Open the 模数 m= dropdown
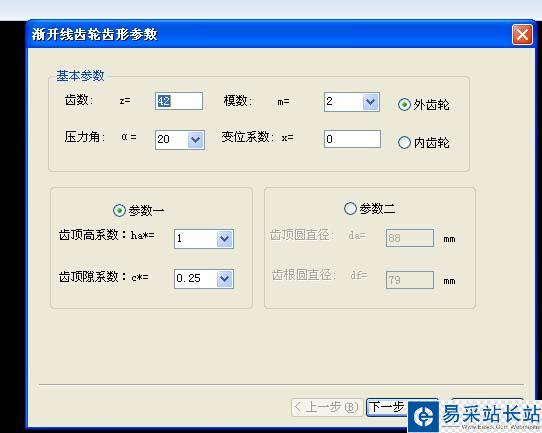Screen dimensions: 542x433 coord(370,102)
